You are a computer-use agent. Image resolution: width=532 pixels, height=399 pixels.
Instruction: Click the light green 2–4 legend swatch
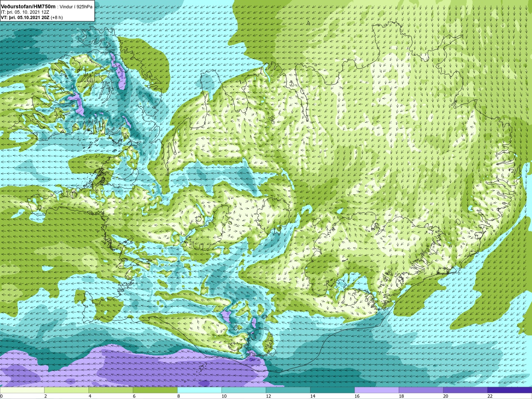coord(66,390)
